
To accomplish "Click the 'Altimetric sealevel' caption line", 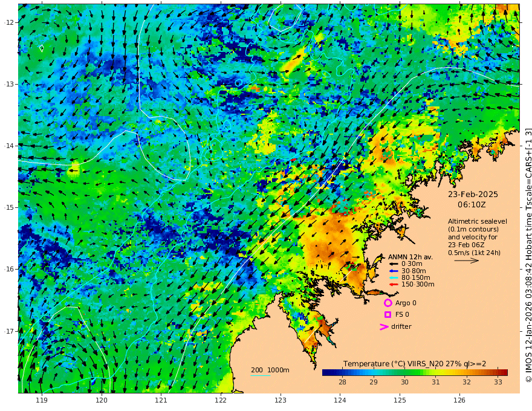I will (x=478, y=221).
